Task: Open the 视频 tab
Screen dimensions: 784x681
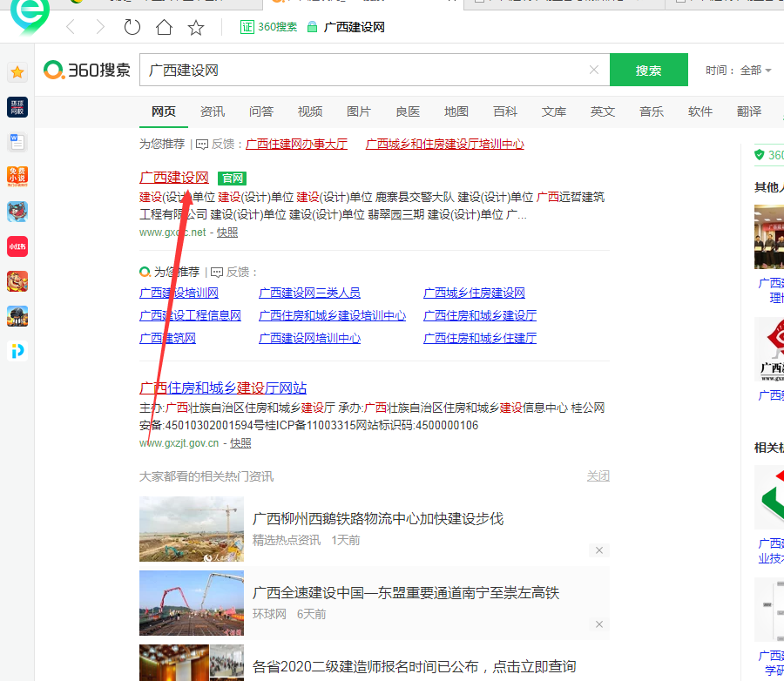Action: point(310,111)
